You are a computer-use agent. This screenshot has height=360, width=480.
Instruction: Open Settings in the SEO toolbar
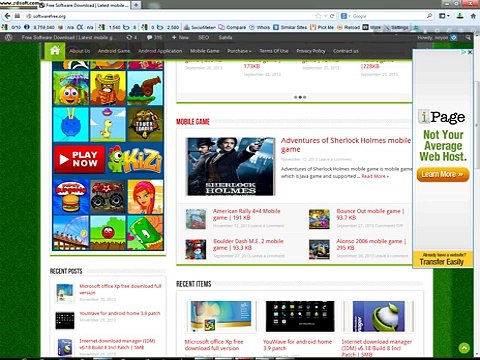396,27
